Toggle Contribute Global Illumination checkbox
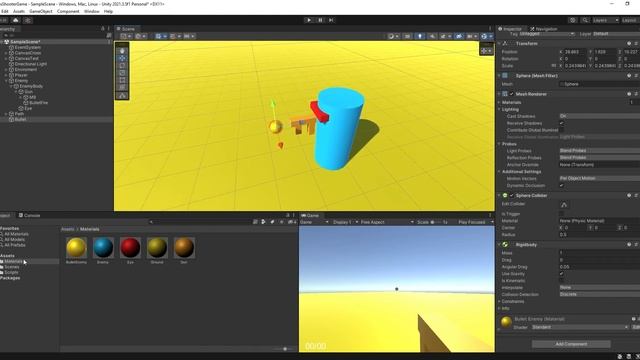The width and height of the screenshot is (640, 360). point(562,130)
